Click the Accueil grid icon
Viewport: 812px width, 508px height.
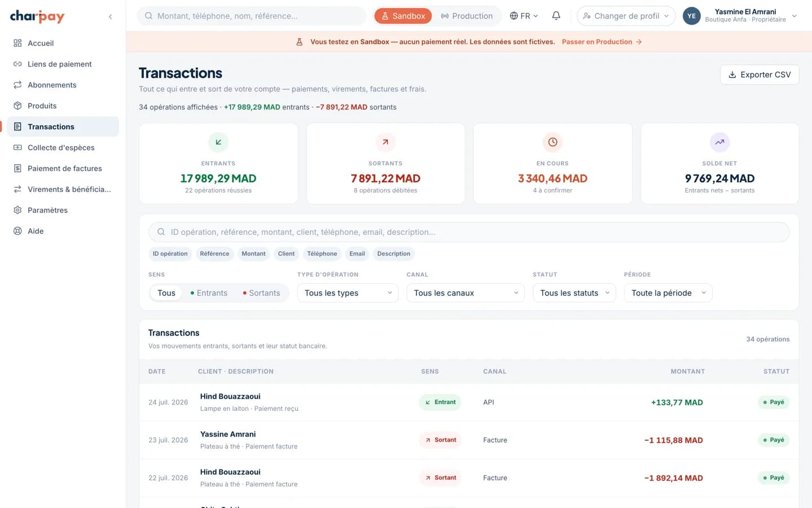click(17, 43)
